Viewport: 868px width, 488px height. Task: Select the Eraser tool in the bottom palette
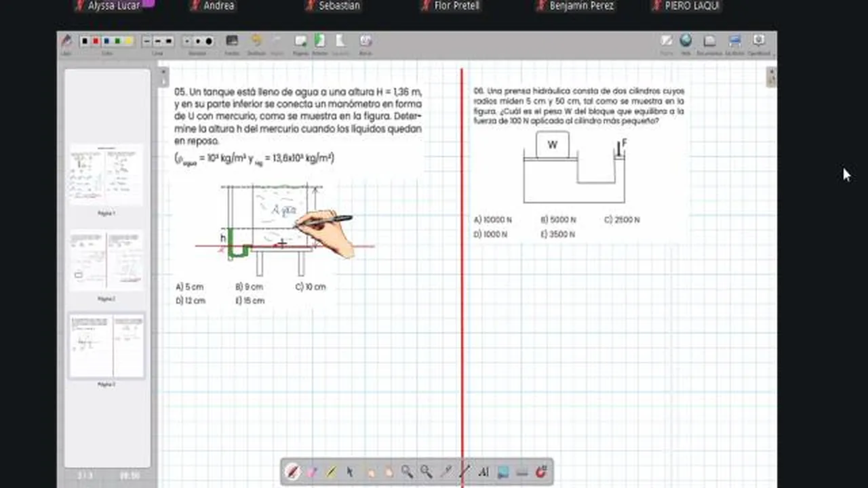(x=312, y=472)
